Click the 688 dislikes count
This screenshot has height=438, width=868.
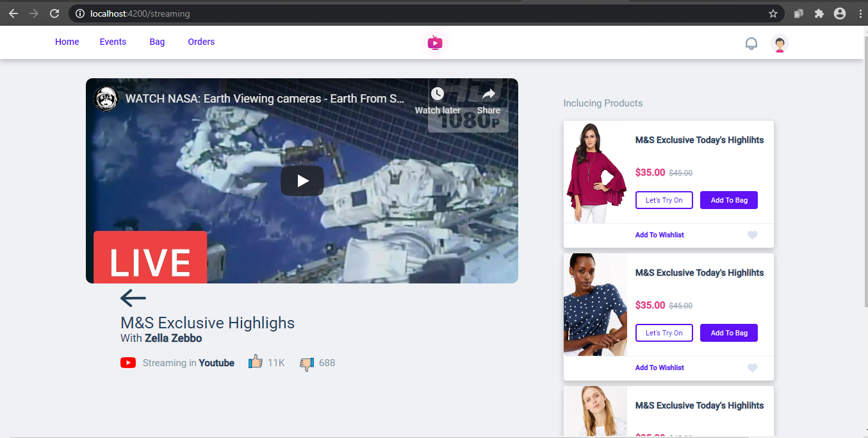click(327, 363)
